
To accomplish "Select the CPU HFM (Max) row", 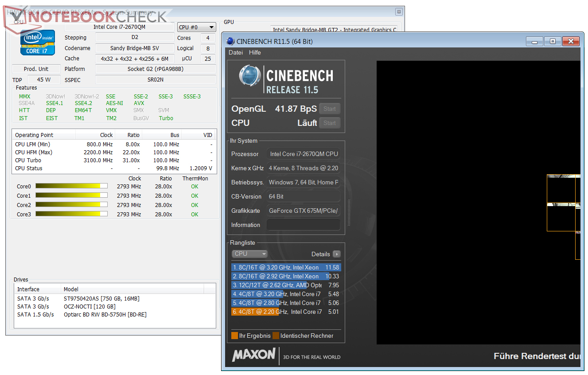I will point(114,152).
